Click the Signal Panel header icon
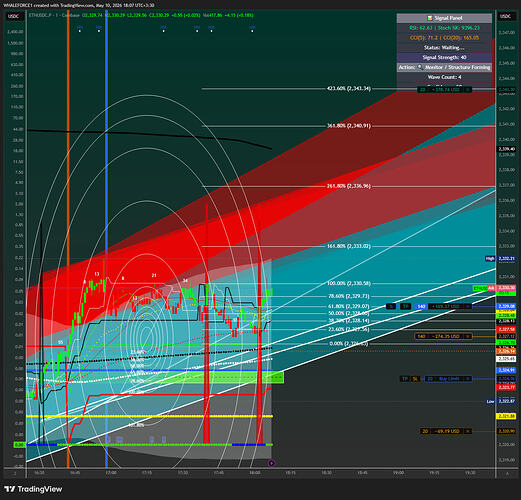 click(430, 18)
